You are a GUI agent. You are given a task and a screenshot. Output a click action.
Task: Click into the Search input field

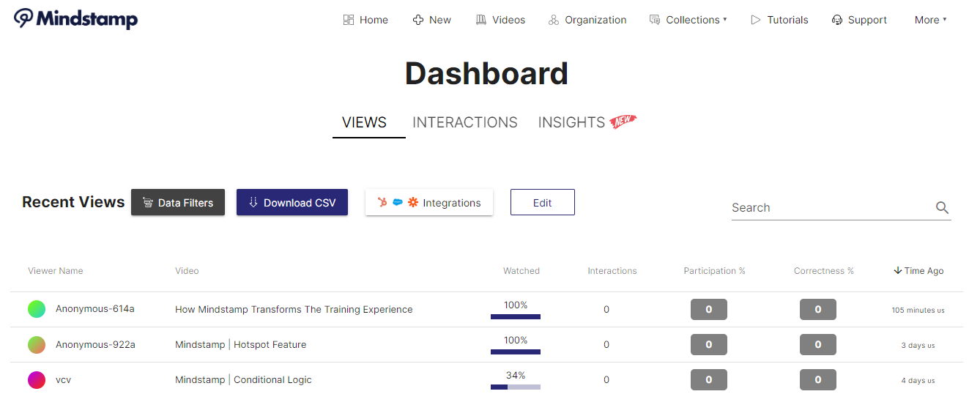click(831, 208)
